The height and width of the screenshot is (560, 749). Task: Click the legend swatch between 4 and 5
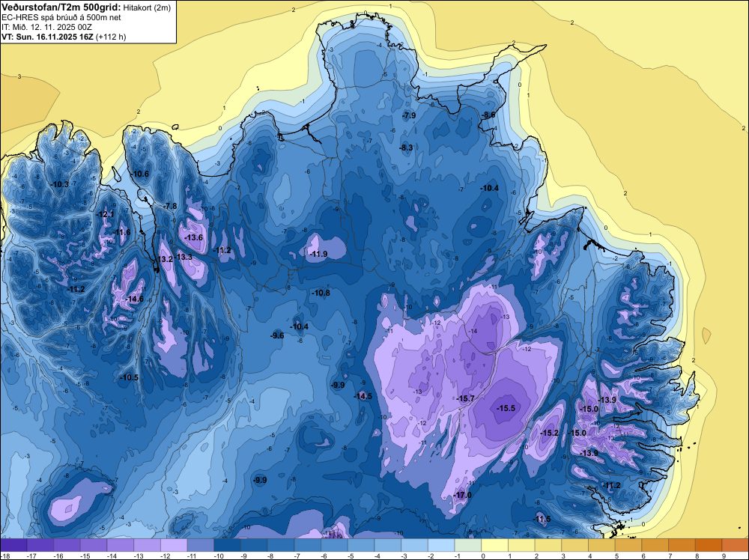[601, 545]
